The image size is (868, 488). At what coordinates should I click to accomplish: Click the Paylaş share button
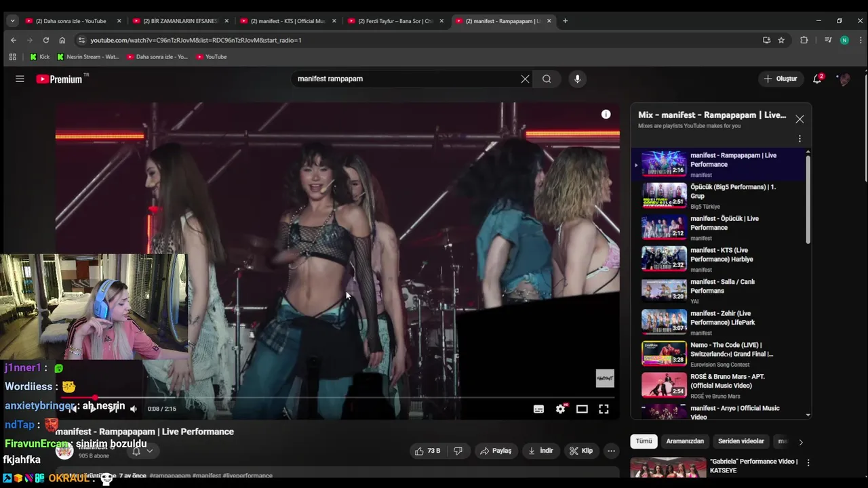pos(496,451)
